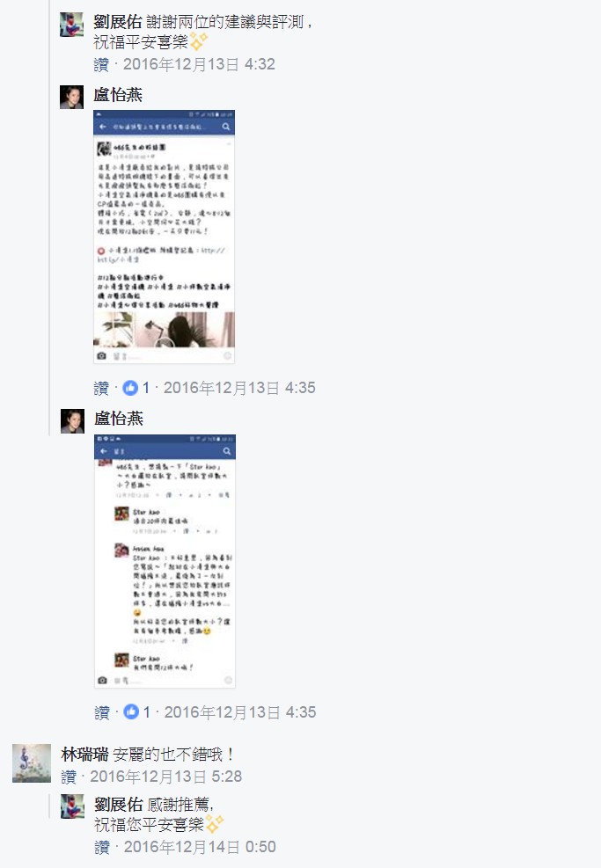Image resolution: width=601 pixels, height=868 pixels.
Task: Open 盧怡燕's avatar on second screenshot comment
Action: [x=72, y=421]
